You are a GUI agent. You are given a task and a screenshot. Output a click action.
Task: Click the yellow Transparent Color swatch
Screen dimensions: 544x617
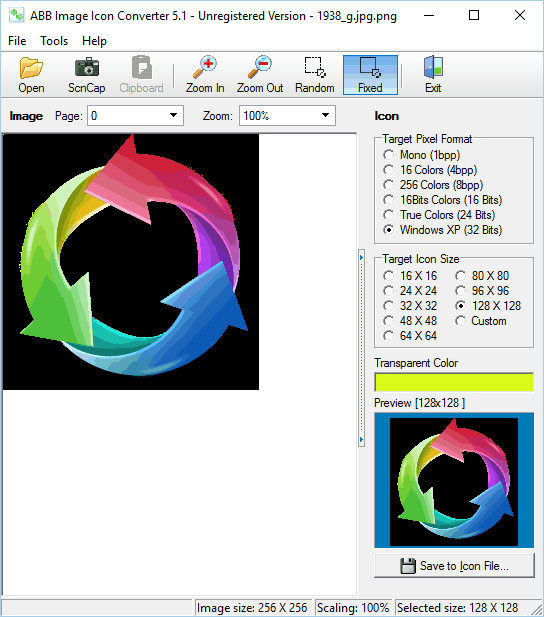[454, 382]
